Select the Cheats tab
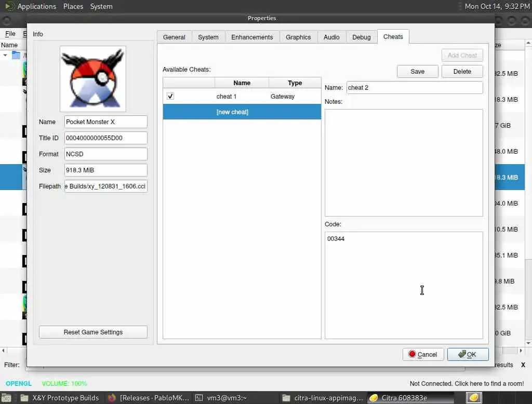Viewport: 532px width, 404px height. click(393, 37)
